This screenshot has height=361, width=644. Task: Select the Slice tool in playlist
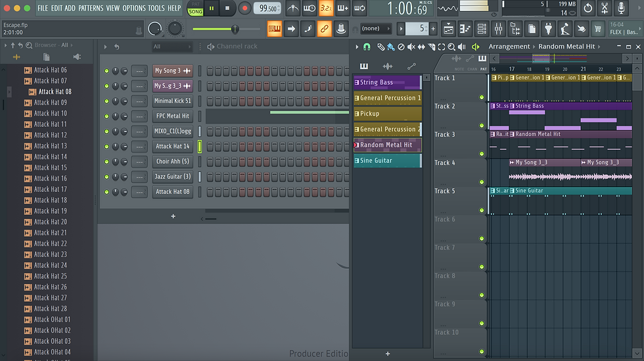[431, 47]
